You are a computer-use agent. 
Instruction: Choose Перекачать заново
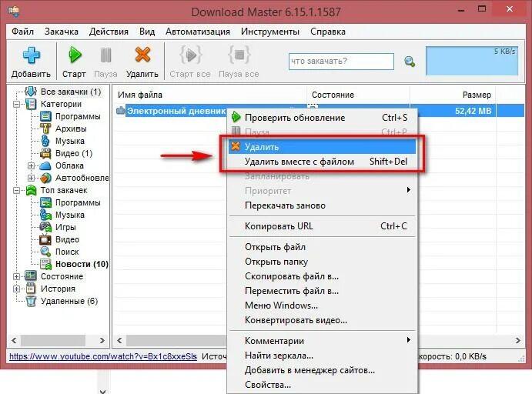322,205
